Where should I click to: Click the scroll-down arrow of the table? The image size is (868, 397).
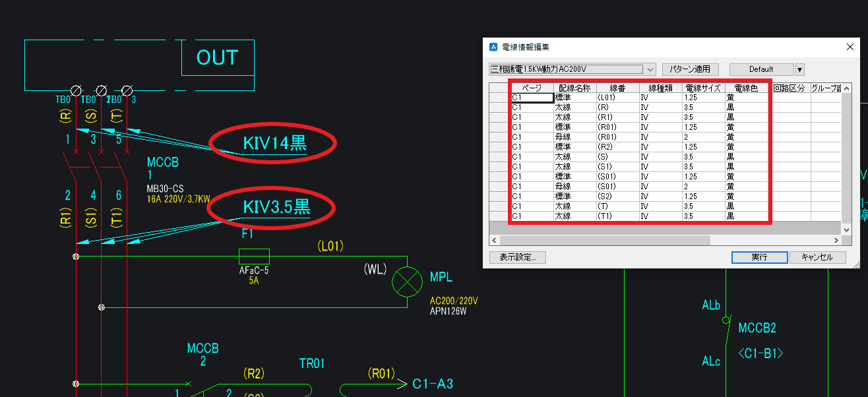847,229
